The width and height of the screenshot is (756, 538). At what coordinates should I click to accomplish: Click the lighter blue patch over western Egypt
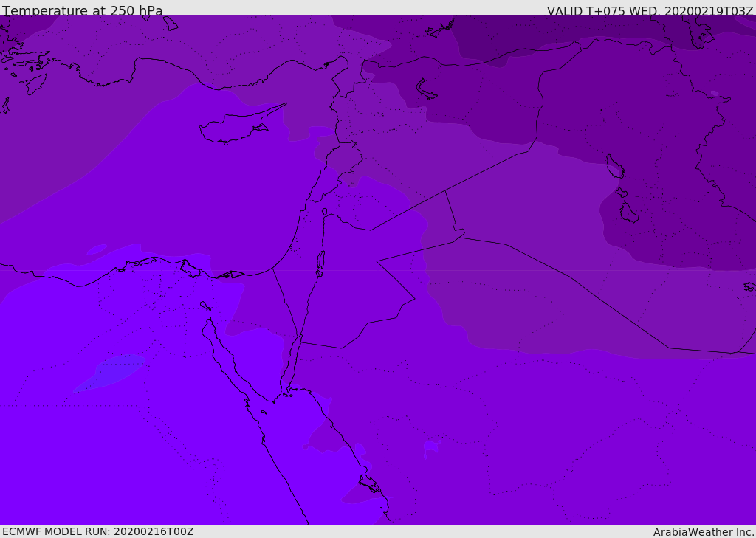click(111, 371)
